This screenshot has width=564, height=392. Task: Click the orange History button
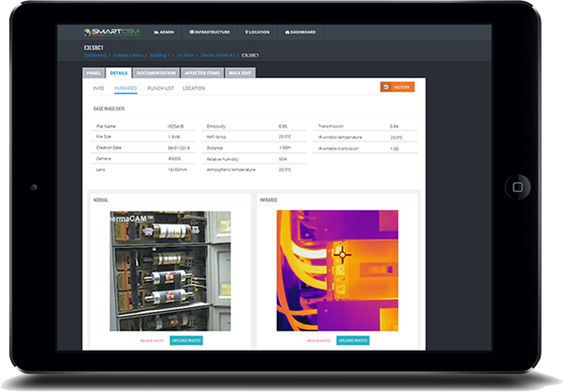397,87
